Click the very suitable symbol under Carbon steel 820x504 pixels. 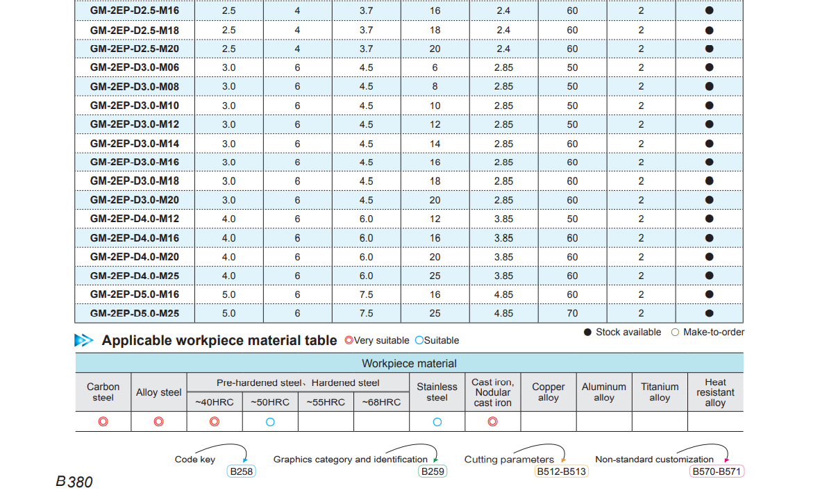103,421
